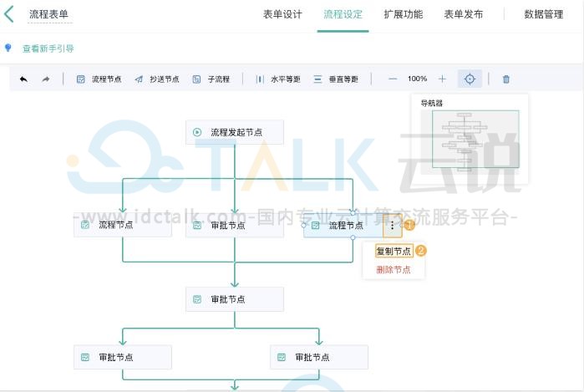Select the leftmost 流程节点 node
Image resolution: width=584 pixels, height=392 pixels.
point(123,225)
